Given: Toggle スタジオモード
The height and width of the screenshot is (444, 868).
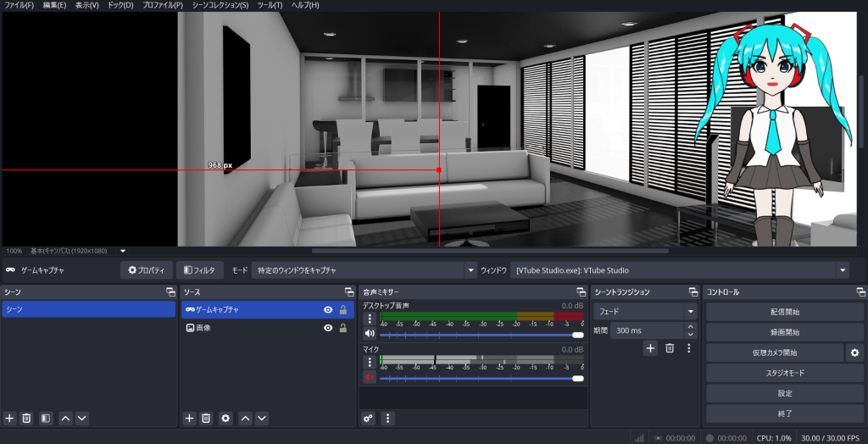Looking at the screenshot, I should [785, 373].
